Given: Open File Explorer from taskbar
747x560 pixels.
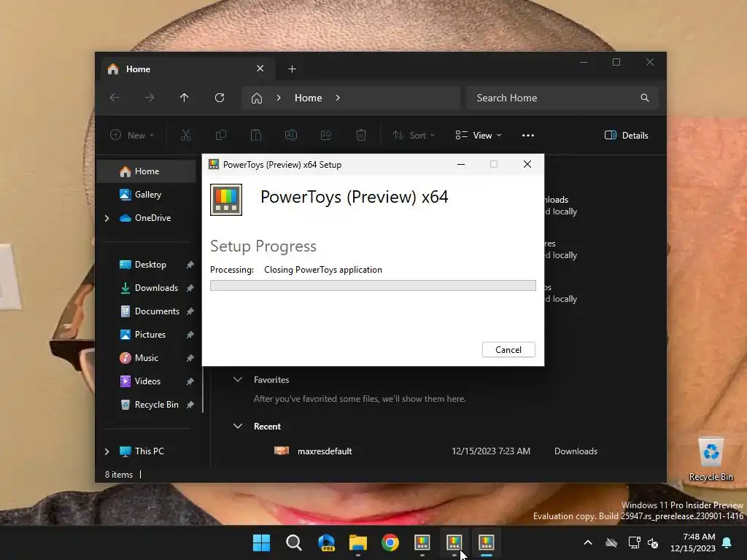Looking at the screenshot, I should pos(357,542).
